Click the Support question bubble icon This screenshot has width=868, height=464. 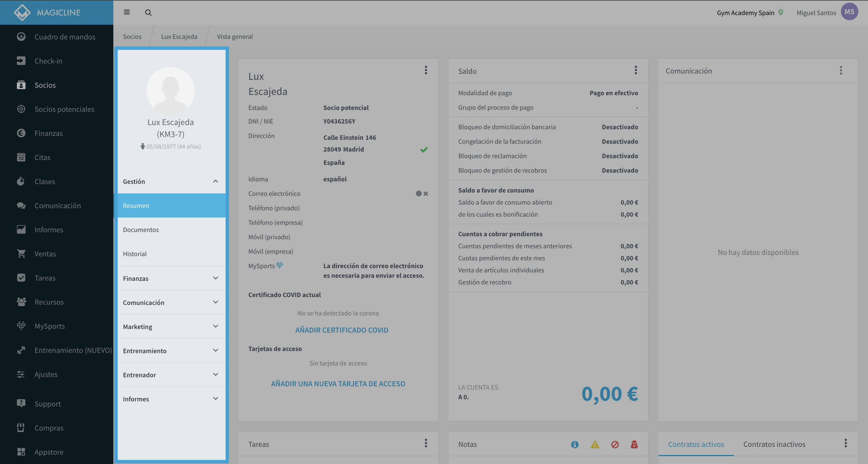[21, 403]
